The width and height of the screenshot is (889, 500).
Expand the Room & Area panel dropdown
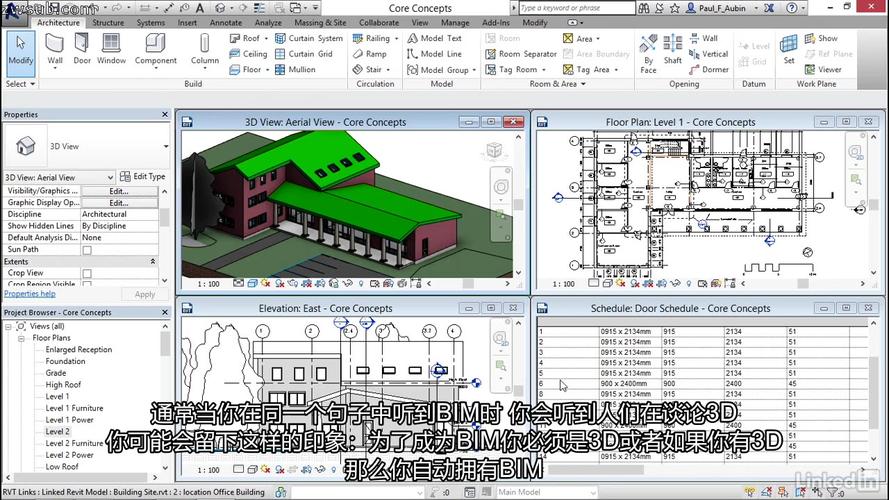click(557, 84)
